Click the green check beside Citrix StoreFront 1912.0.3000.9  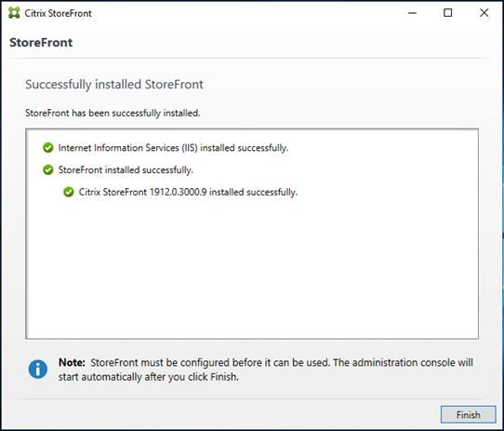click(x=69, y=192)
